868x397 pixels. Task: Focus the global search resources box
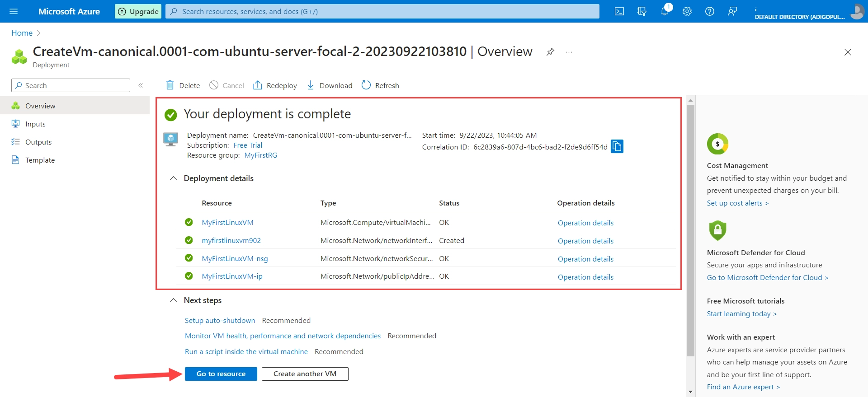(382, 11)
